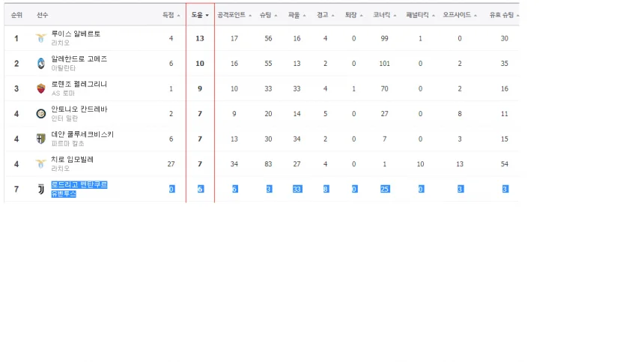Screen dimensions: 644x362
Task: Click the Inter Milan crest beside 안토니오 칸드레바
Action: click(x=40, y=113)
